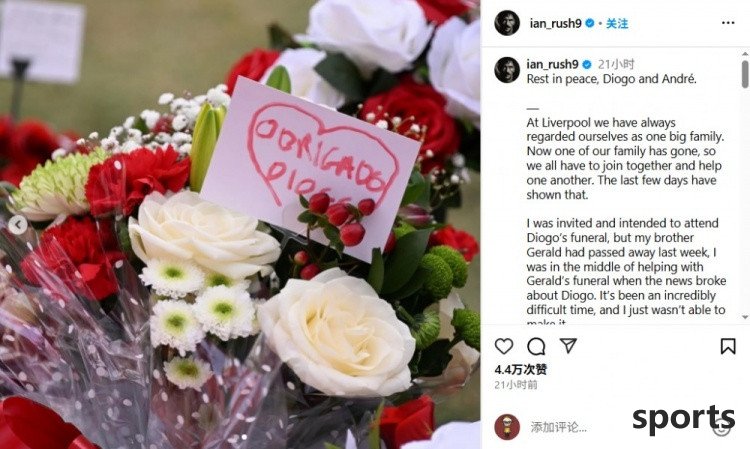Click the scrollbar down arrow in caption
Viewport: 750px width, 449px height.
(x=745, y=317)
